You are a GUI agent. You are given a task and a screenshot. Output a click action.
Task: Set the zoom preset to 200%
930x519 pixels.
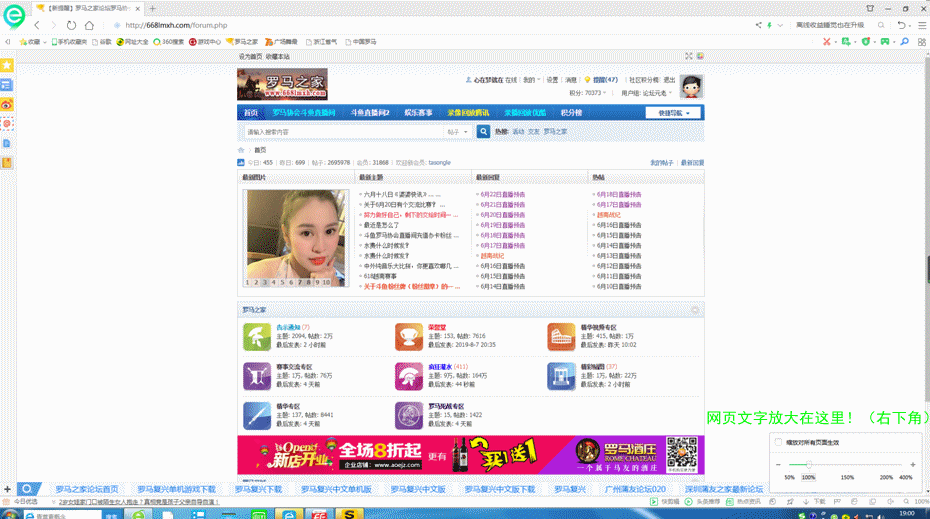886,477
